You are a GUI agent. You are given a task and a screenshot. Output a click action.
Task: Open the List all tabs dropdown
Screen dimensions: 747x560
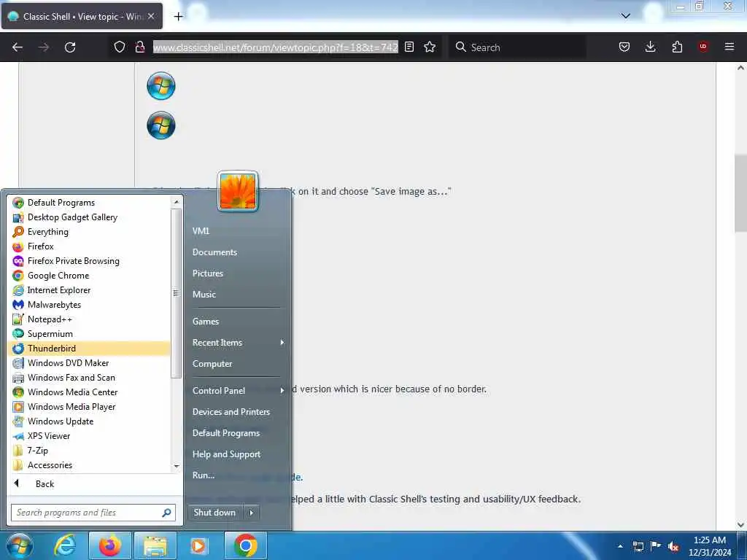click(x=626, y=16)
